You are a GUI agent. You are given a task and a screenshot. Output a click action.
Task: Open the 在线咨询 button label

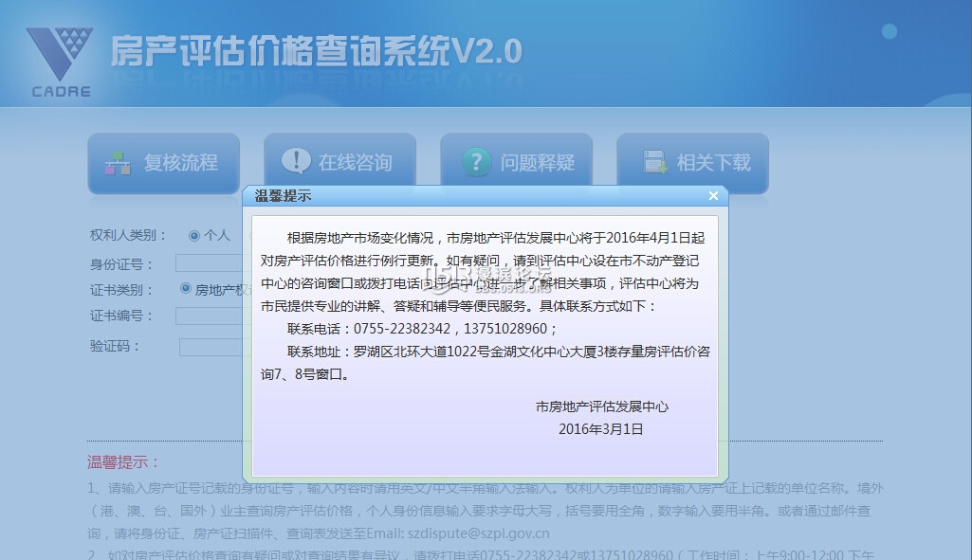coord(355,163)
